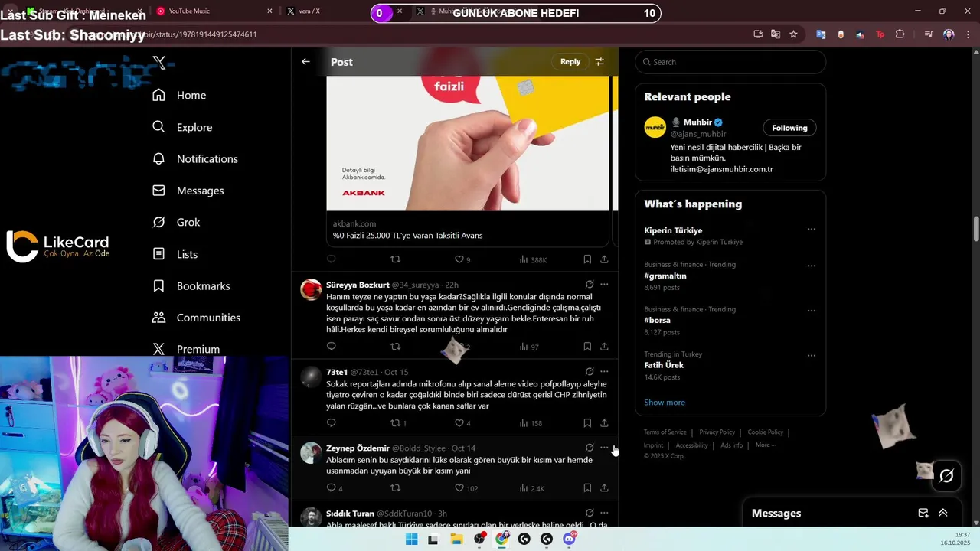Open more options on Süreyya Bozkurt's reply

tap(604, 285)
